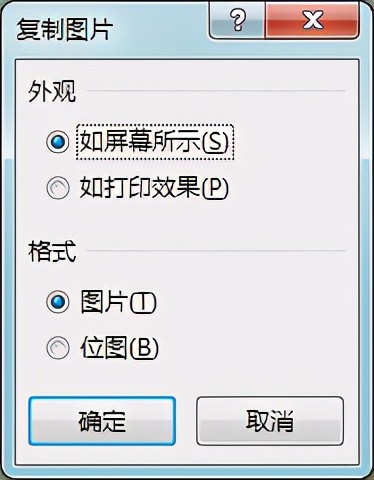
Task: Select the 如屏幕所示(S) radio button
Action: pos(58,142)
